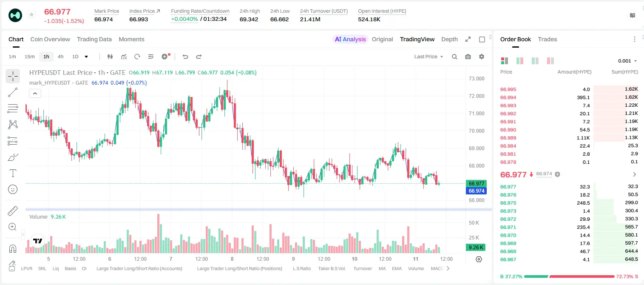
Task: Click the 66.989 ask price row
Action: tap(569, 138)
